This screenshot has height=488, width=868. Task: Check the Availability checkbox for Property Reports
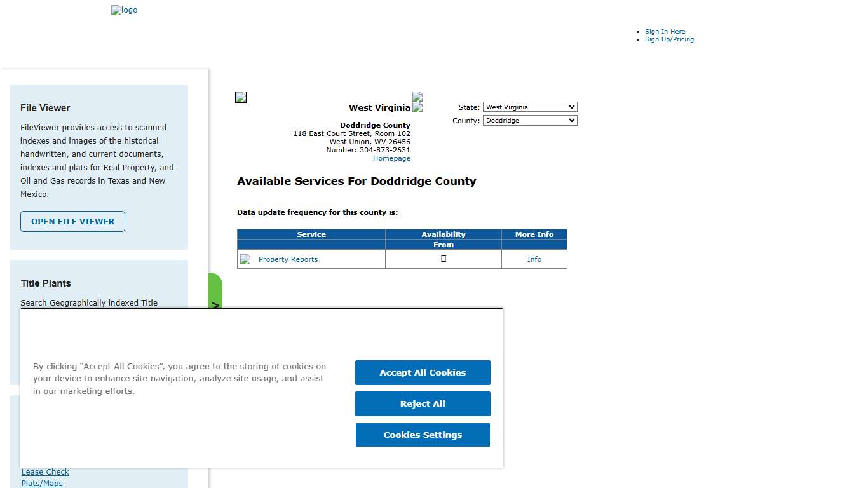tap(443, 259)
